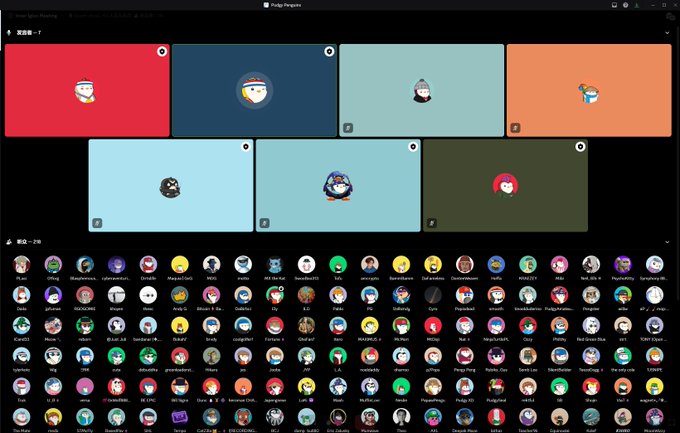Click the Pudgy Penguins window title
This screenshot has width=680, height=433.
point(286,5)
